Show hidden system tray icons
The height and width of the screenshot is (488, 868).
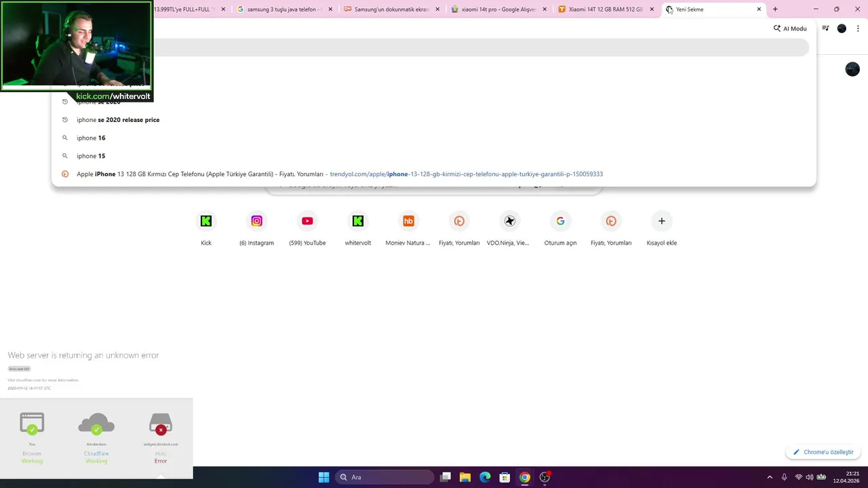[x=770, y=477]
